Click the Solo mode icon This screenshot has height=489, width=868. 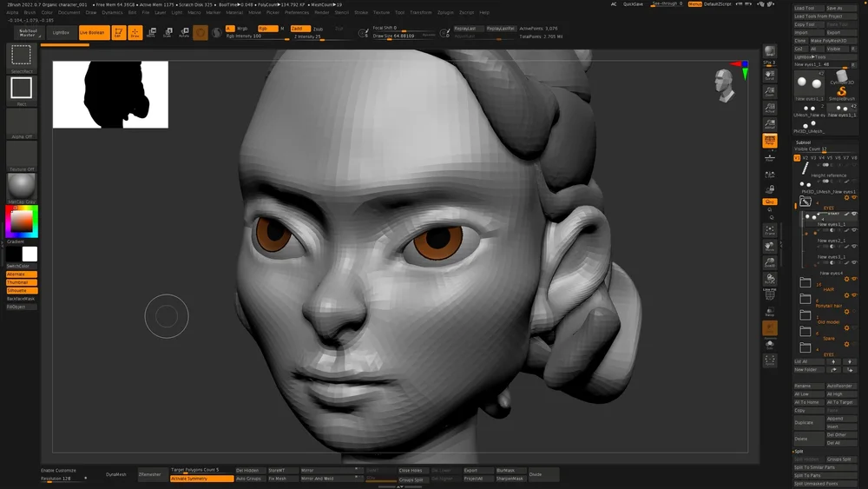tap(769, 345)
